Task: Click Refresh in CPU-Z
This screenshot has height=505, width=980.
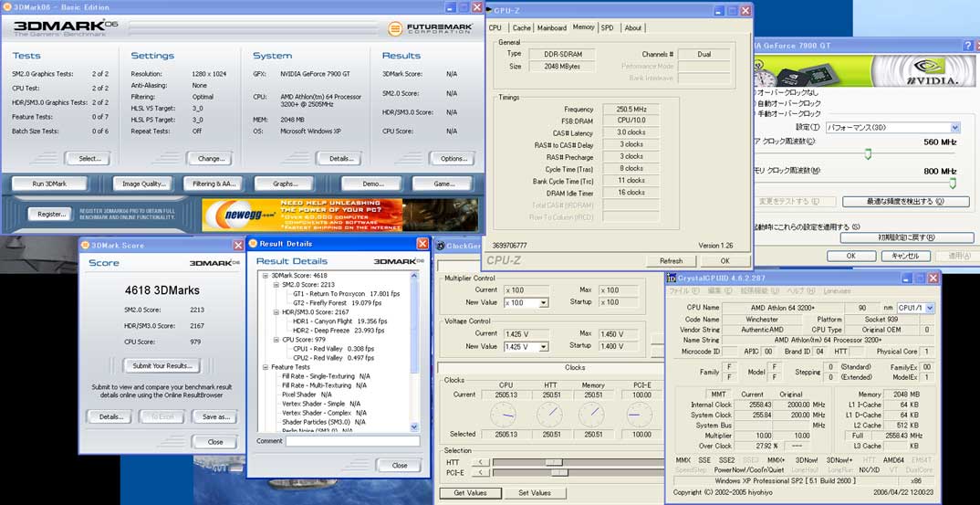Action: (671, 261)
